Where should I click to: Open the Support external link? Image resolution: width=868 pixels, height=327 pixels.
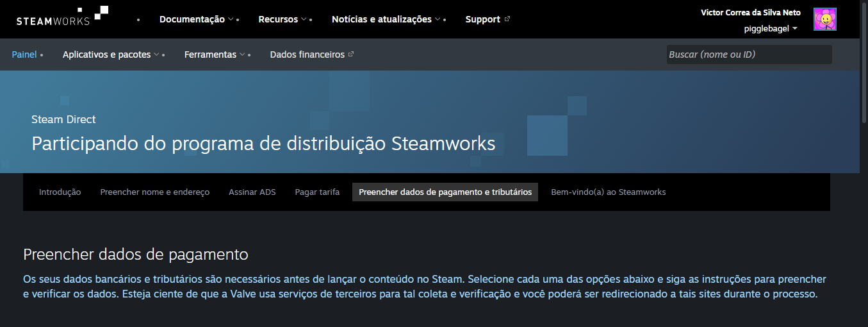487,19
